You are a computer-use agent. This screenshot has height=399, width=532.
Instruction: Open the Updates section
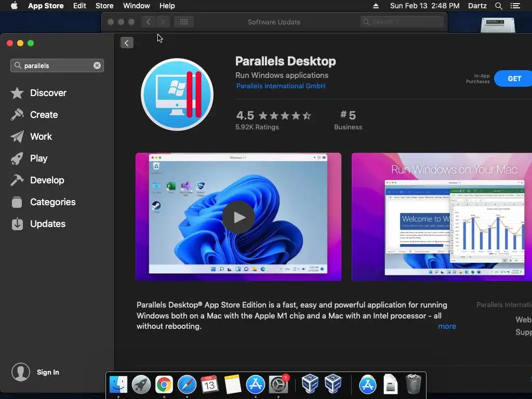click(38, 224)
